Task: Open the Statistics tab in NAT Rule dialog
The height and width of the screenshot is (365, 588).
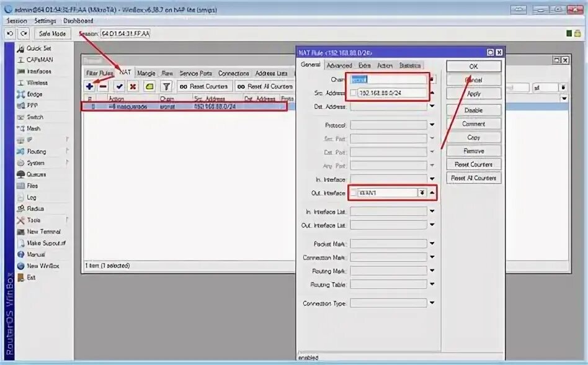Action: click(x=410, y=66)
